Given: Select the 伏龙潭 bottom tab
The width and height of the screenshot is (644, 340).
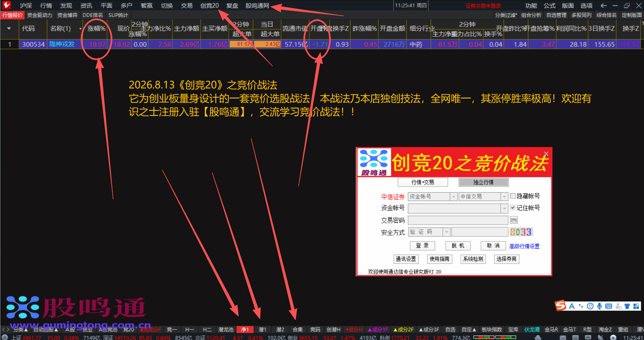Looking at the screenshot, I should coord(532,330).
